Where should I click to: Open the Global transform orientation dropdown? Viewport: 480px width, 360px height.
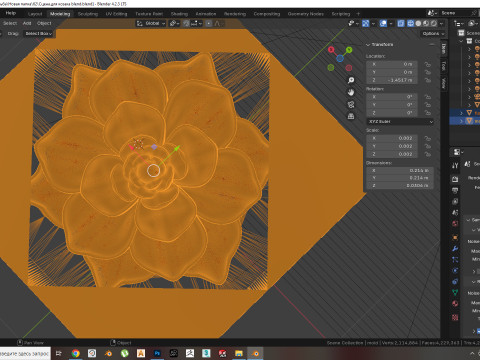point(151,23)
